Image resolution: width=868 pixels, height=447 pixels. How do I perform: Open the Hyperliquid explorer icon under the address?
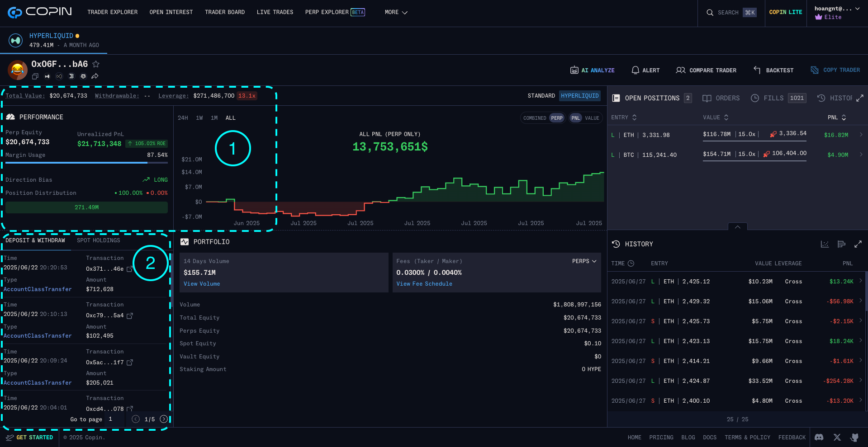click(x=47, y=76)
